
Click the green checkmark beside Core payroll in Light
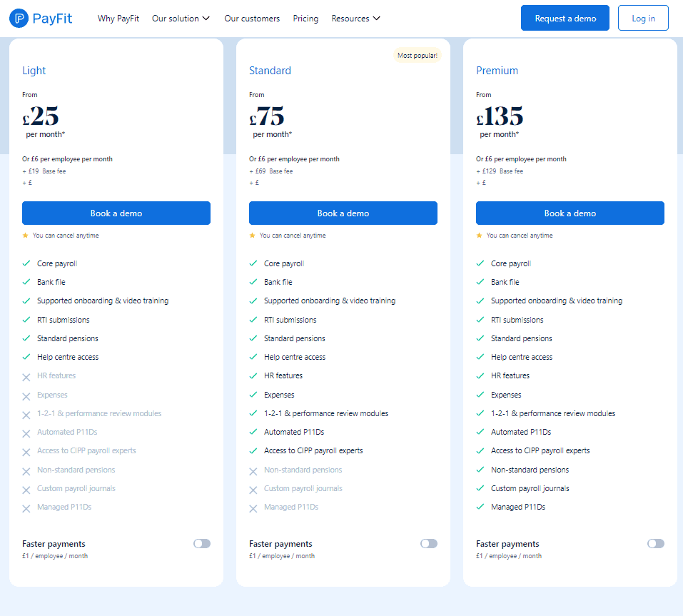click(x=26, y=263)
